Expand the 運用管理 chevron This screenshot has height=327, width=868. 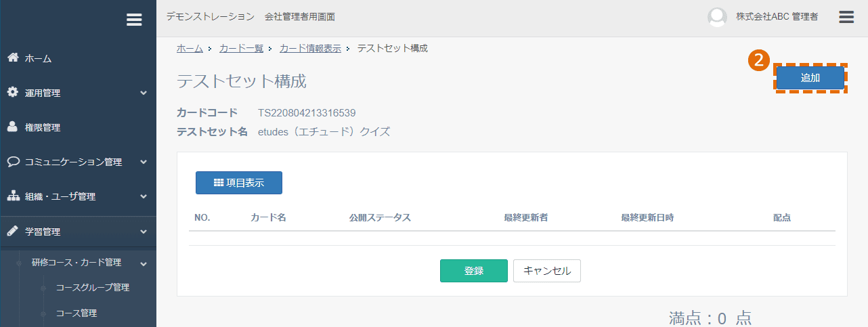(144, 93)
